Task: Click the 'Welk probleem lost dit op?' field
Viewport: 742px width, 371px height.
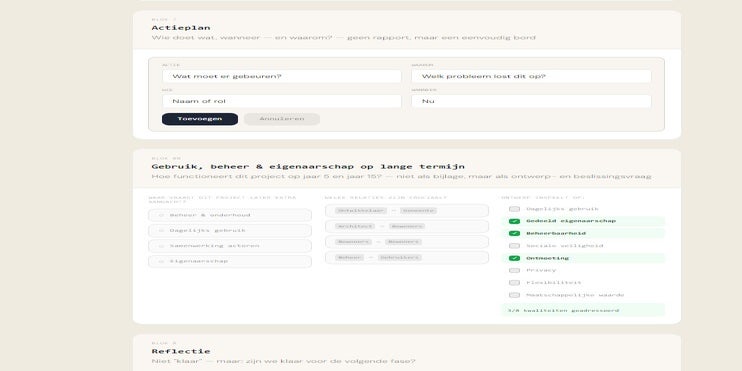Action: 531,76
